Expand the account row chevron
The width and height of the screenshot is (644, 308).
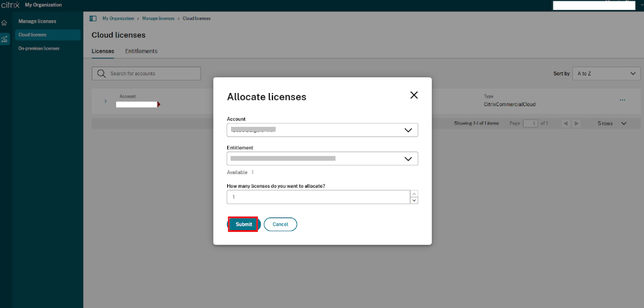coord(105,101)
